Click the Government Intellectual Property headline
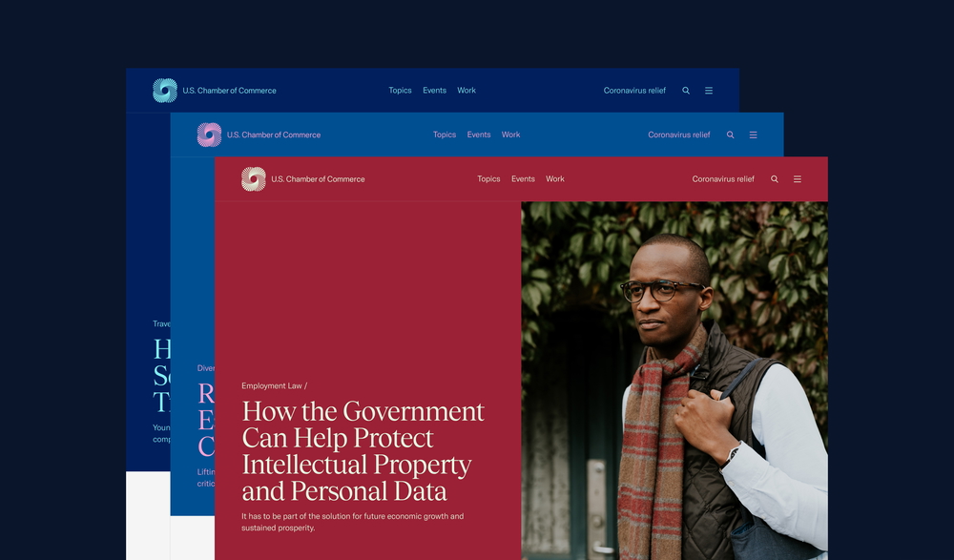This screenshot has width=954, height=560. pos(363,451)
